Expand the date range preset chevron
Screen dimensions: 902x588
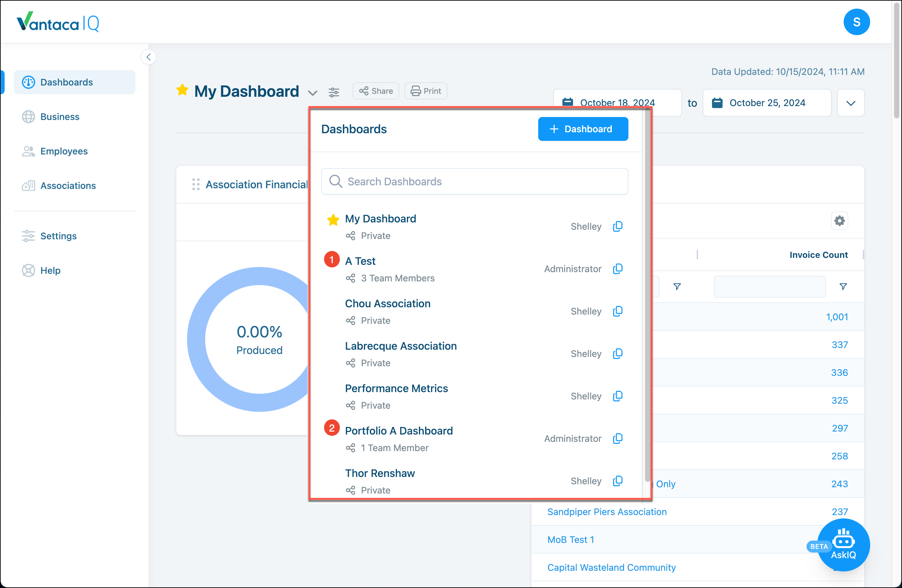pyautogui.click(x=851, y=103)
